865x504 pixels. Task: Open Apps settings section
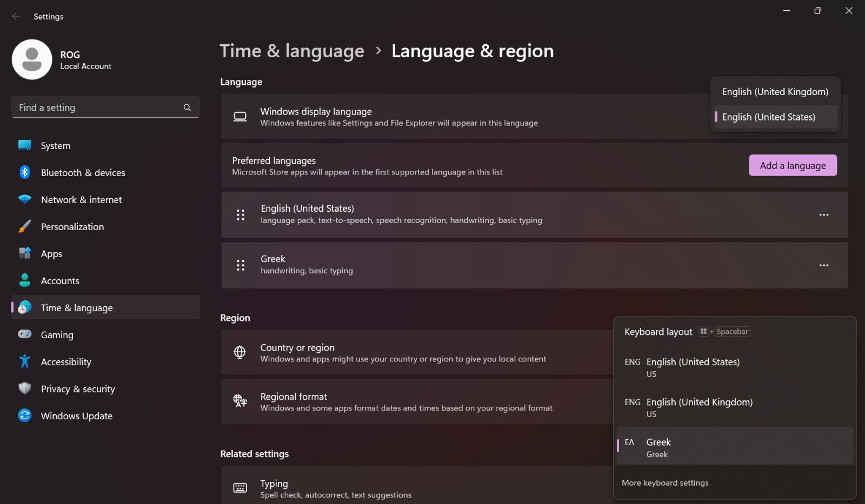(x=105, y=253)
